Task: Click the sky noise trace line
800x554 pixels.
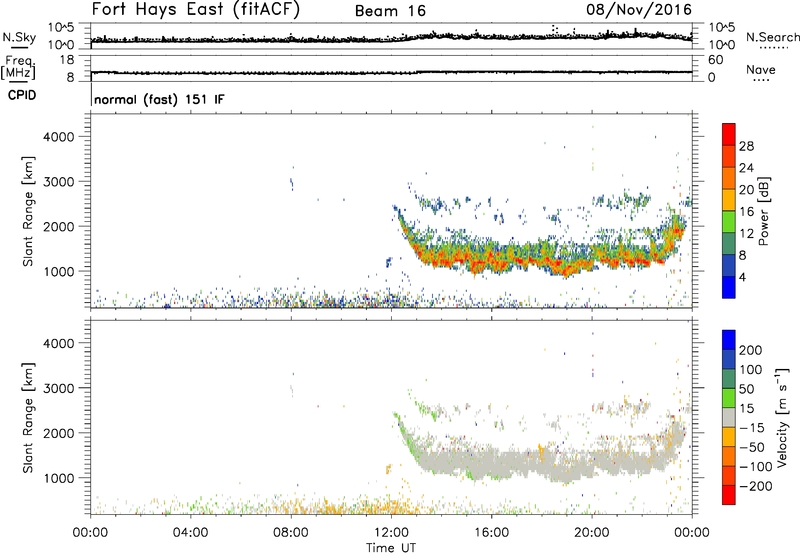Action: 391,39
